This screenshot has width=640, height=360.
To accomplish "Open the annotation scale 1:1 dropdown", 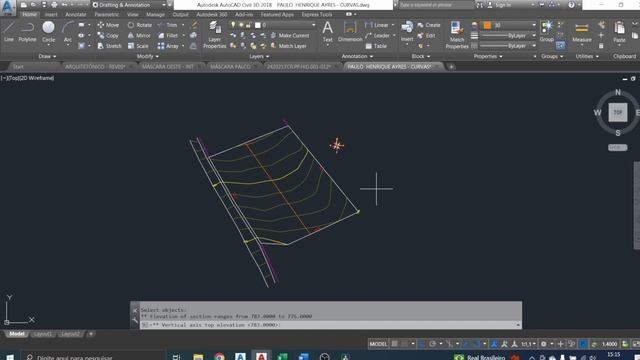I will pos(529,344).
